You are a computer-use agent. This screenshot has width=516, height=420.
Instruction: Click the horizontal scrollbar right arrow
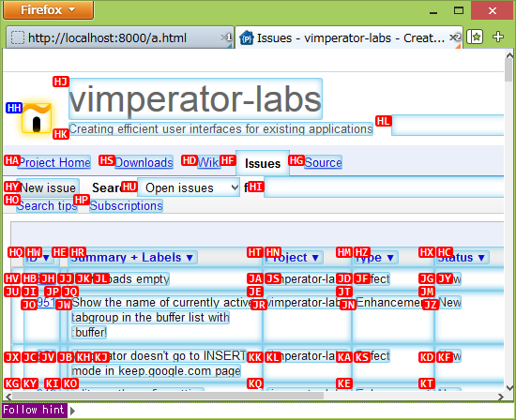click(501, 397)
